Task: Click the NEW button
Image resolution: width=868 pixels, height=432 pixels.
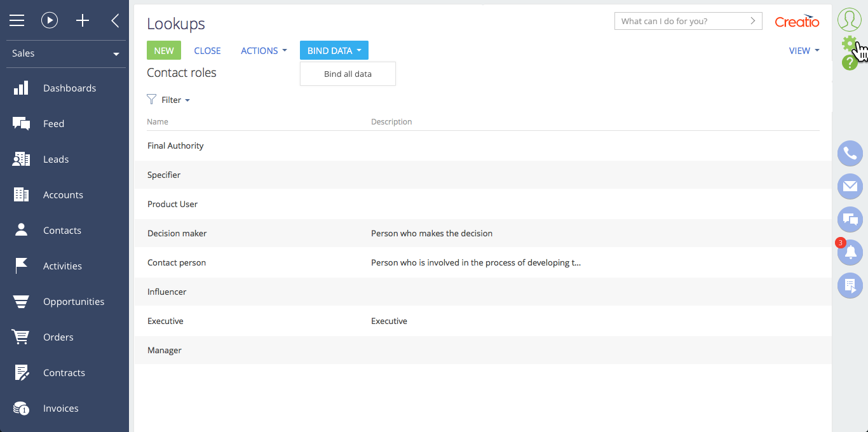Action: pos(163,50)
